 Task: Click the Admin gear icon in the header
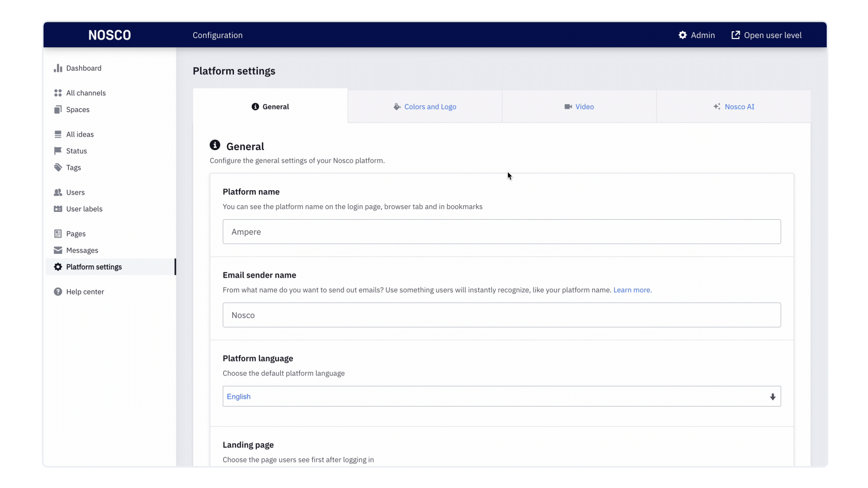pos(682,35)
